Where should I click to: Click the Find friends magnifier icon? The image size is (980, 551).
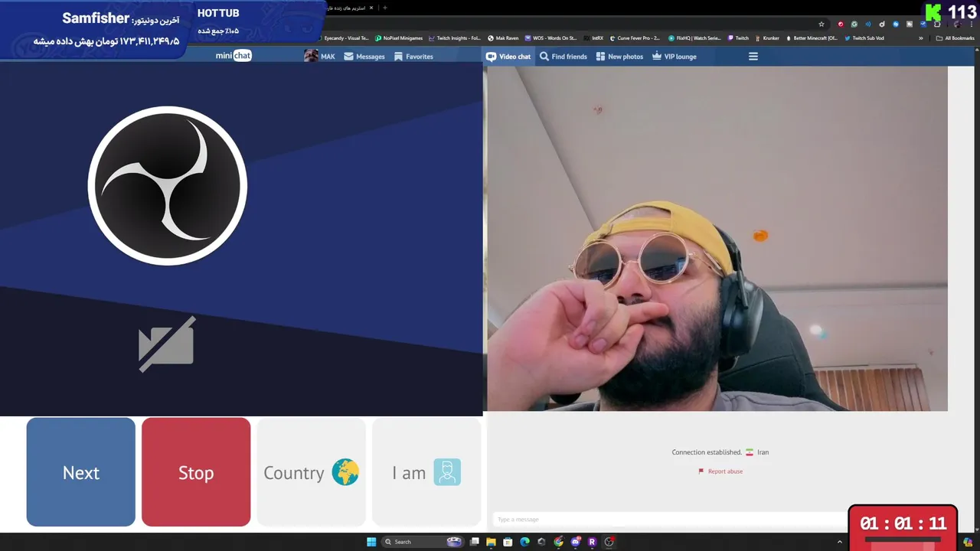click(x=544, y=56)
